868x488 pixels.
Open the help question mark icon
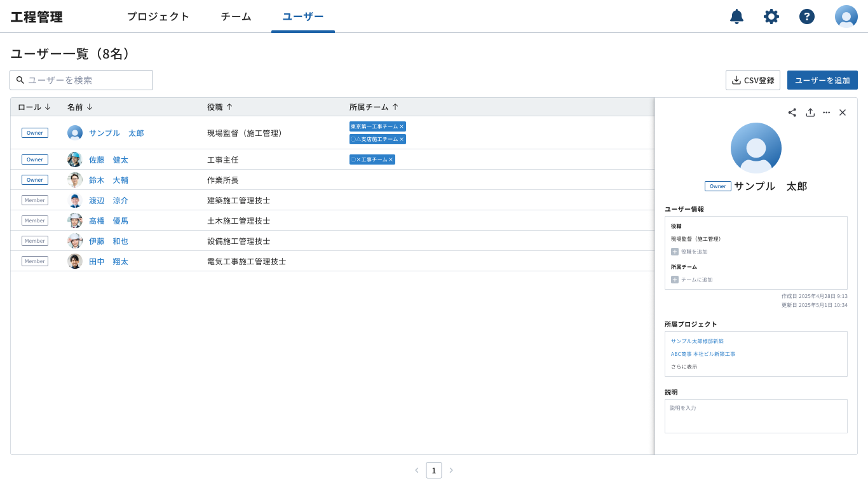click(806, 17)
